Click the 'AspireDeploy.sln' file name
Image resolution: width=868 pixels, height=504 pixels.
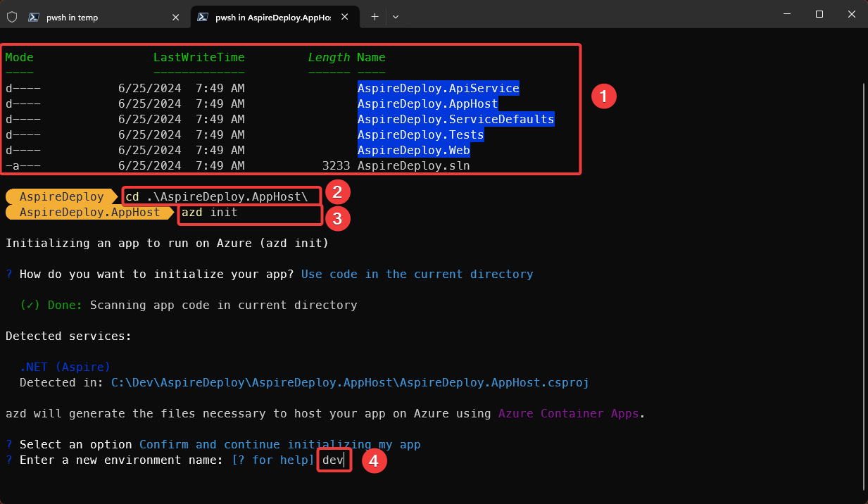(413, 165)
